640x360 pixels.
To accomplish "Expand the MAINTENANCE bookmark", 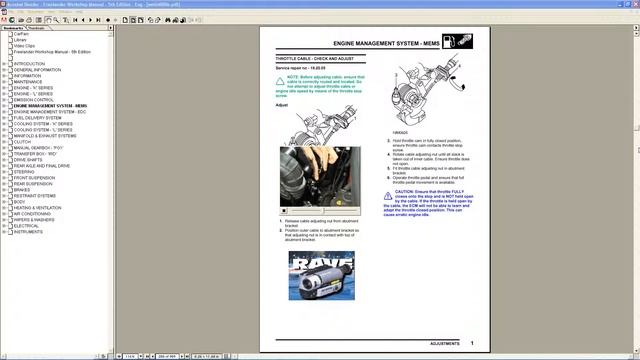I will click(4, 82).
